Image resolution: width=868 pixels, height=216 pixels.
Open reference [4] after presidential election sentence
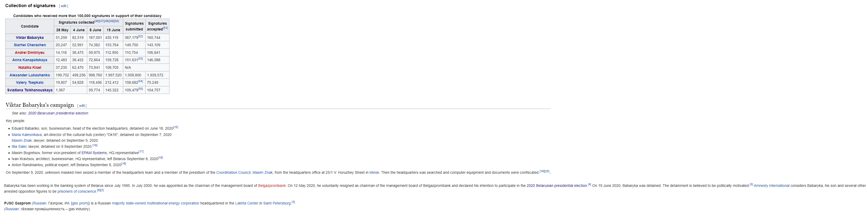click(589, 184)
